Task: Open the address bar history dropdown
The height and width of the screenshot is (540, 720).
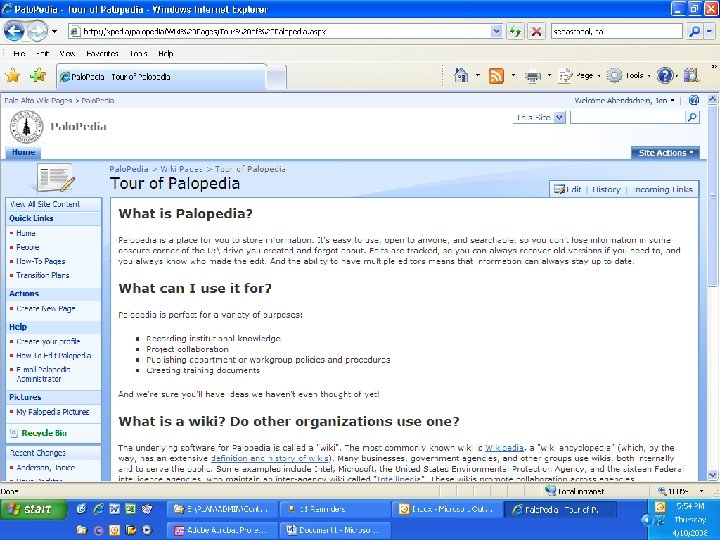Action: pyautogui.click(x=496, y=31)
